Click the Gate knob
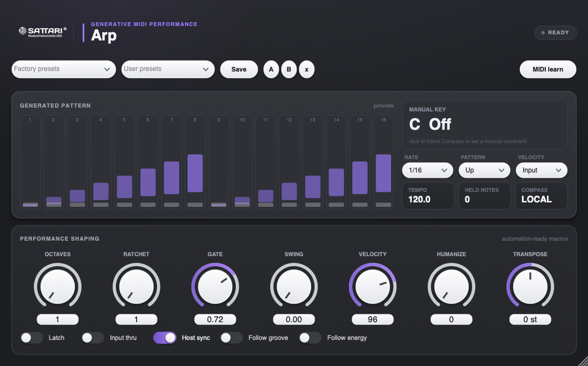The width and height of the screenshot is (588, 366). (215, 287)
